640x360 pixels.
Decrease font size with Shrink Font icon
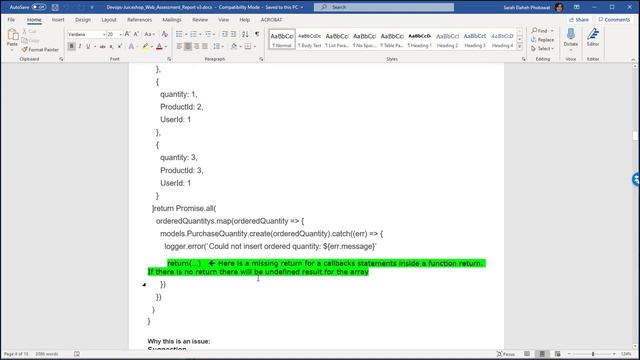(x=136, y=34)
